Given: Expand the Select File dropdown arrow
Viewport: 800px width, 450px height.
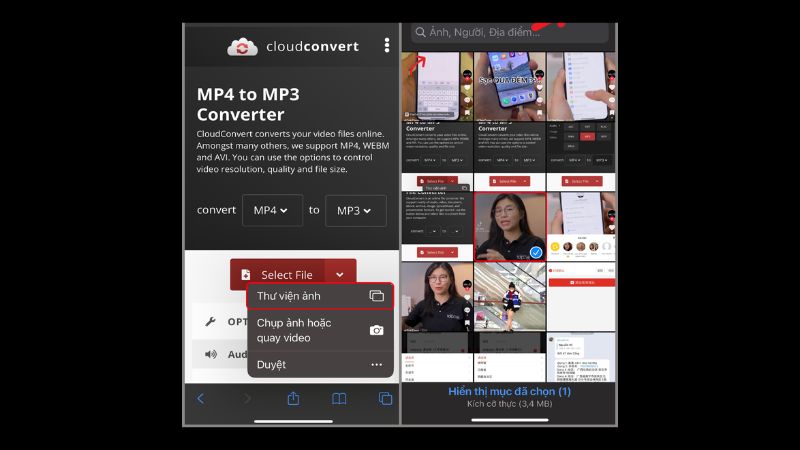Looking at the screenshot, I should [x=340, y=274].
